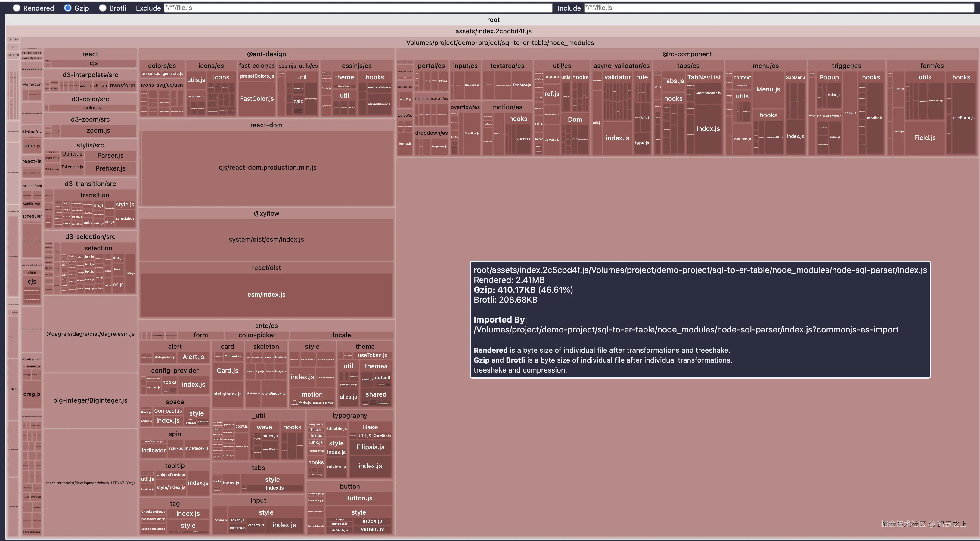Open cjs/react-dom.production.min.js block

tap(267, 167)
